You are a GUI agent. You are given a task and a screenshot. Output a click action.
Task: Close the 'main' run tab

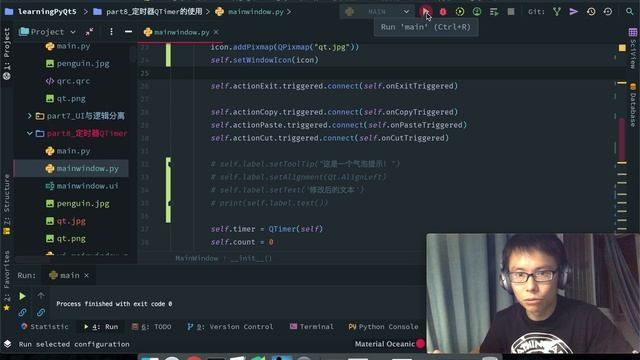[x=87, y=276]
